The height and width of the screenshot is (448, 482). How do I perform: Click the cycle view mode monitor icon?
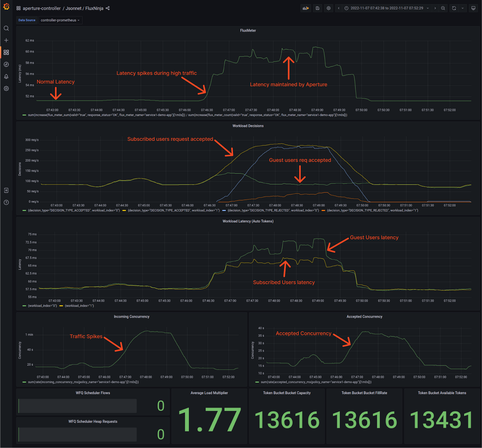click(473, 8)
